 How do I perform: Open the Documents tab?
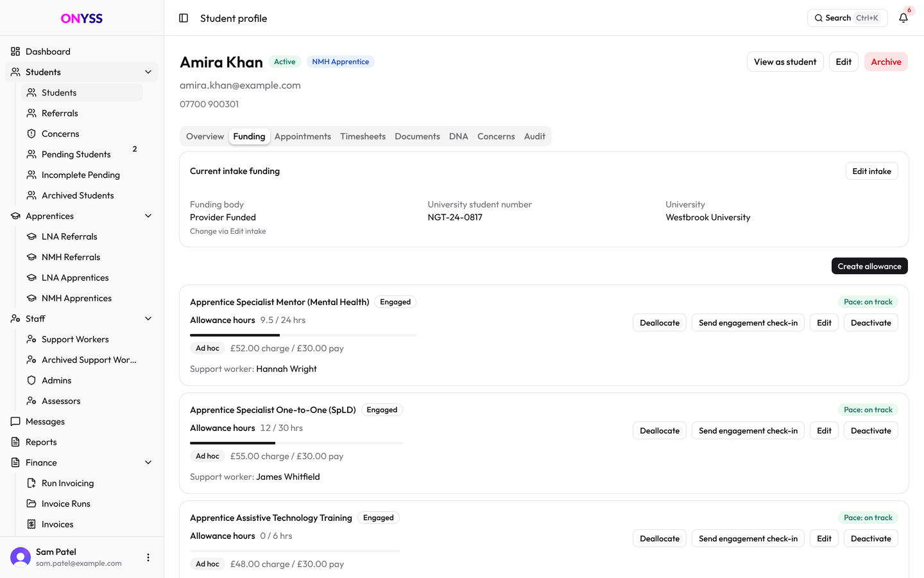(x=417, y=136)
